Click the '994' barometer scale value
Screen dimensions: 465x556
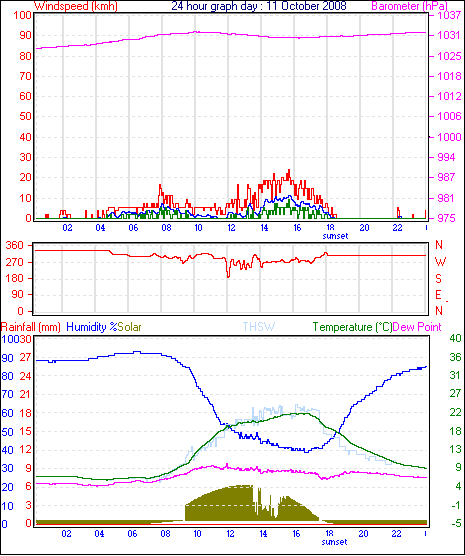pos(447,157)
